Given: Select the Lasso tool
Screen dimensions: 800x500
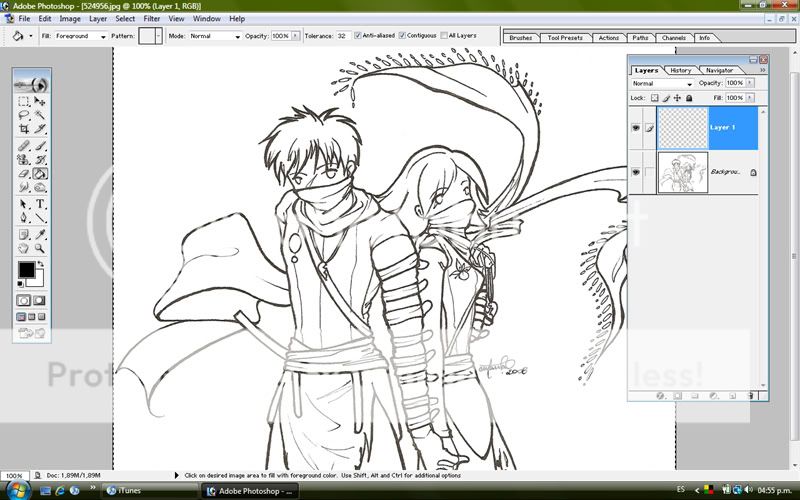Looking at the screenshot, I should 24,115.
